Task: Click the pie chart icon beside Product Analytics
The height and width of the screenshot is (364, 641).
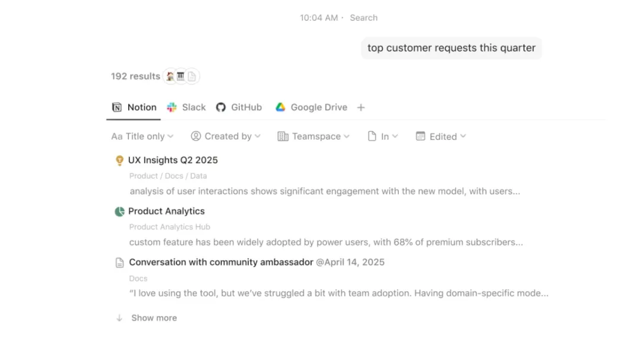Action: (119, 211)
